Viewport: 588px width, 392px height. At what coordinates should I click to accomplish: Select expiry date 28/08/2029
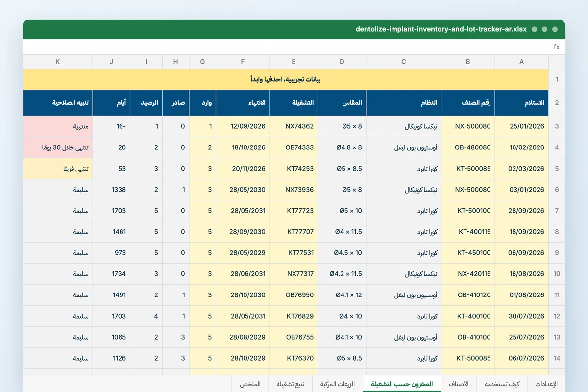click(243, 337)
